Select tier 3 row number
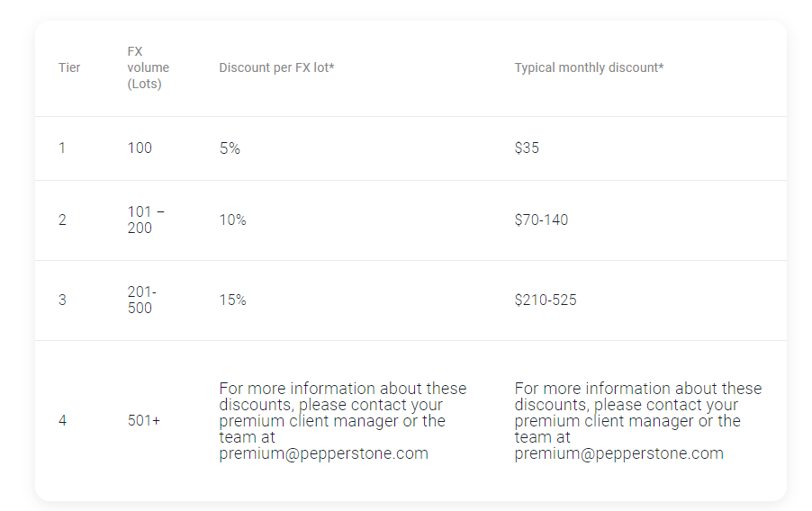Screen dimensions: 812x511 point(63,300)
